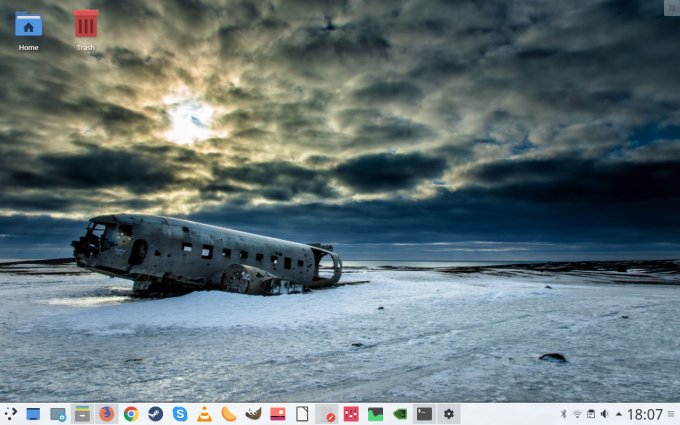Click the Show Desktop icon in the taskbar
Viewport: 680px width, 425px height.
point(34,414)
